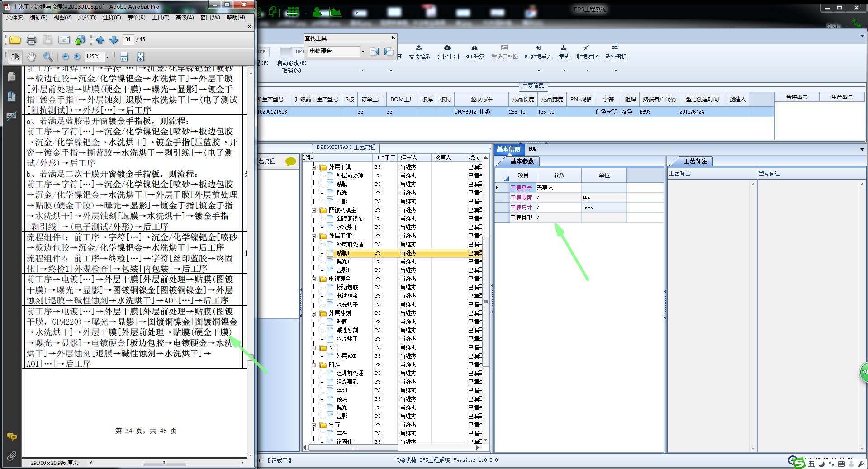The width and height of the screenshot is (868, 469).
Task: Click the green user icon in EDS top bar
Action: 317,11
